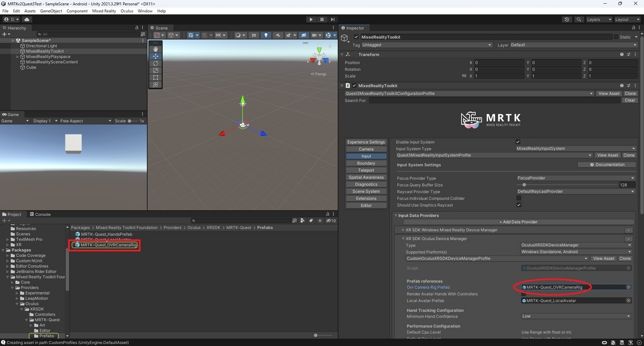Viewport: 644px width, 346px height.
Task: Select Directional Light in Hierarchy
Action: [x=41, y=46]
